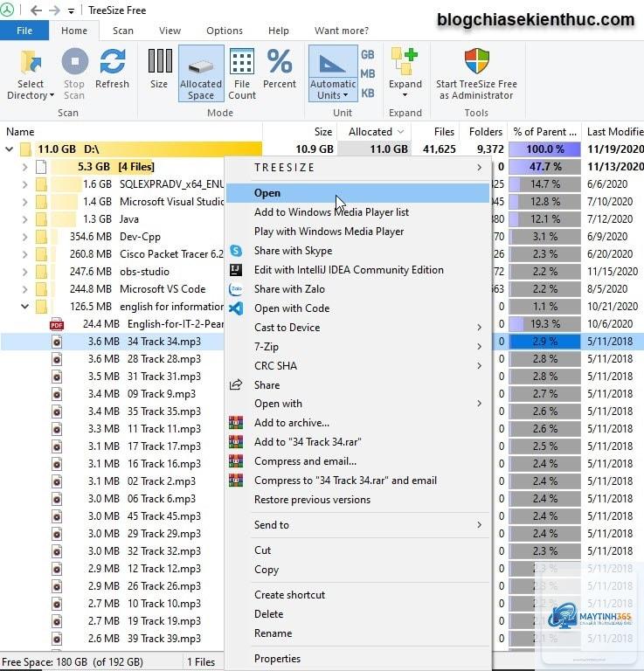Open Properties from the context menu
Screen dimensions: 644x671
[357, 659]
